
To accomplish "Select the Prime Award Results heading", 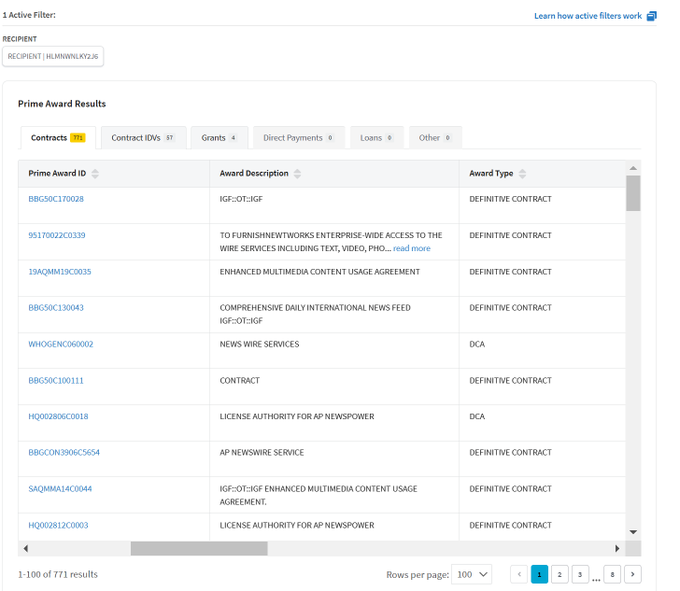I will 62,104.
